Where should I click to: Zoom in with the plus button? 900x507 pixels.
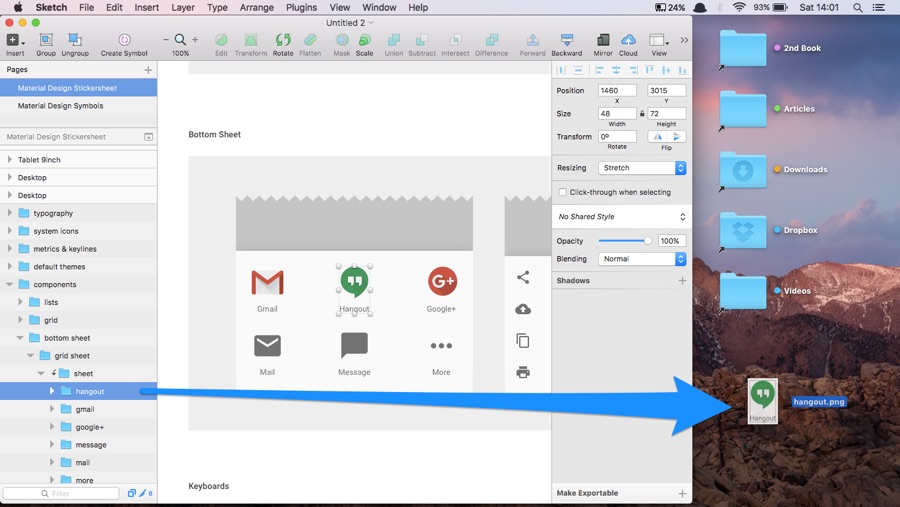[195, 40]
